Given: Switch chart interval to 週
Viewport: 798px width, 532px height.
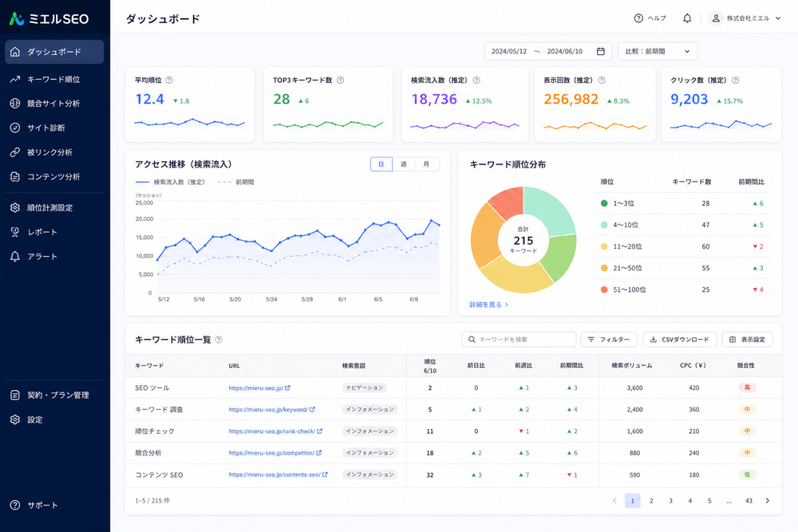Looking at the screenshot, I should [404, 164].
